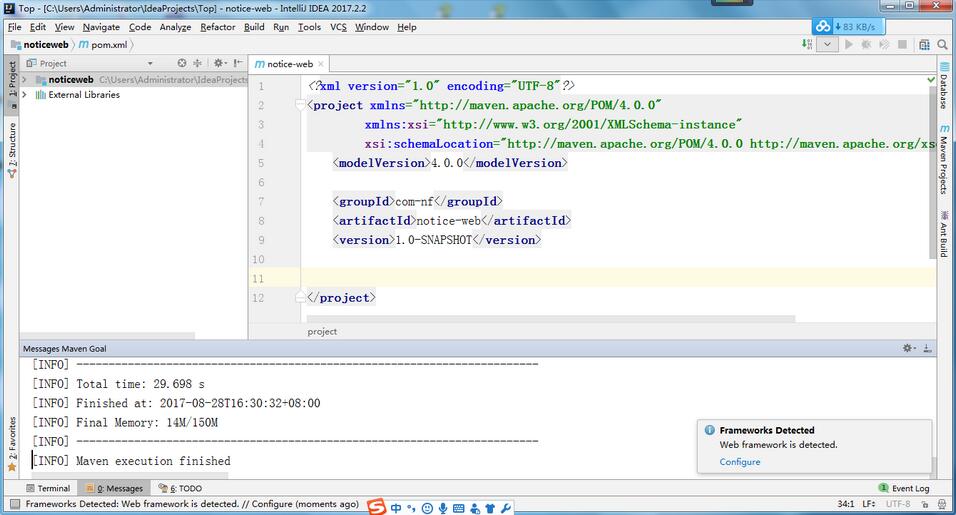
Task: Open the Terminal tool window
Action: pos(48,488)
